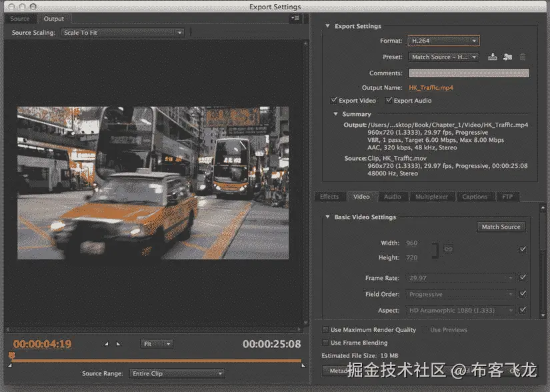Uncheck the Export Audio checkbox

(x=389, y=101)
